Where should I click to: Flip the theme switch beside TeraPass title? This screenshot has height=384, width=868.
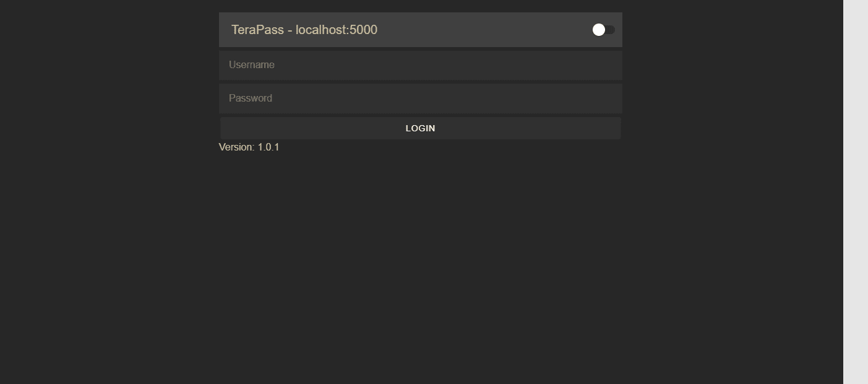(x=603, y=30)
